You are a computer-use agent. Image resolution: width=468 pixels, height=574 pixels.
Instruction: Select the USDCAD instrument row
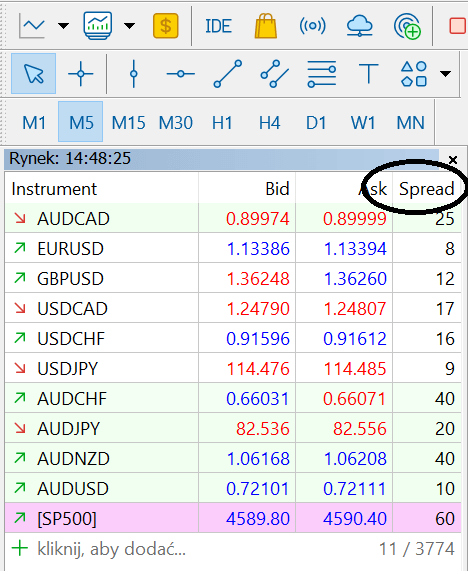[233, 309]
